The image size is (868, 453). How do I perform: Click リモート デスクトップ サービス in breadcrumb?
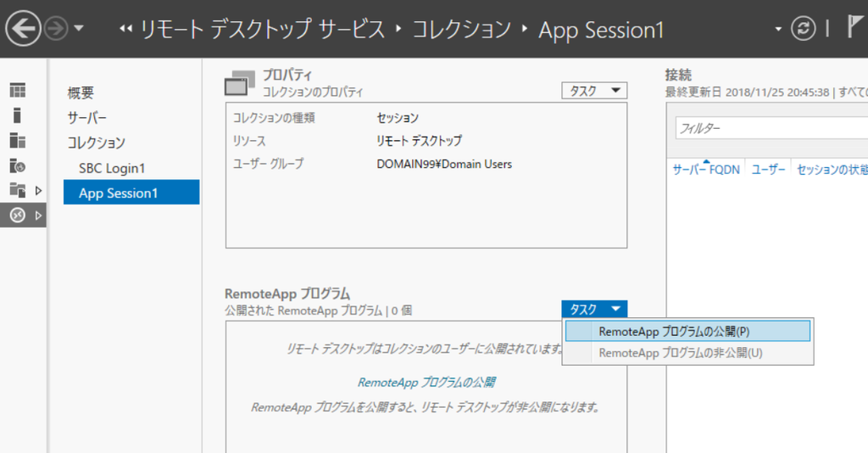(x=263, y=30)
